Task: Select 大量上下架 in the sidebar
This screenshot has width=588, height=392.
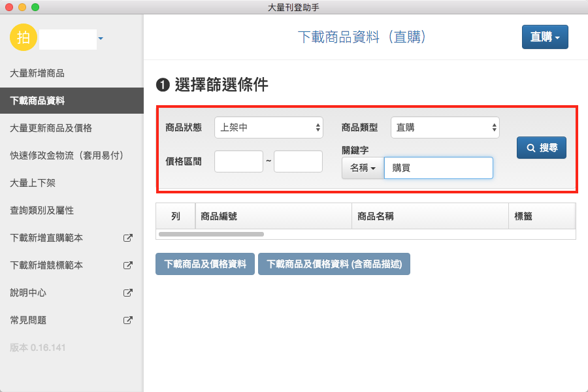Action: coord(33,183)
